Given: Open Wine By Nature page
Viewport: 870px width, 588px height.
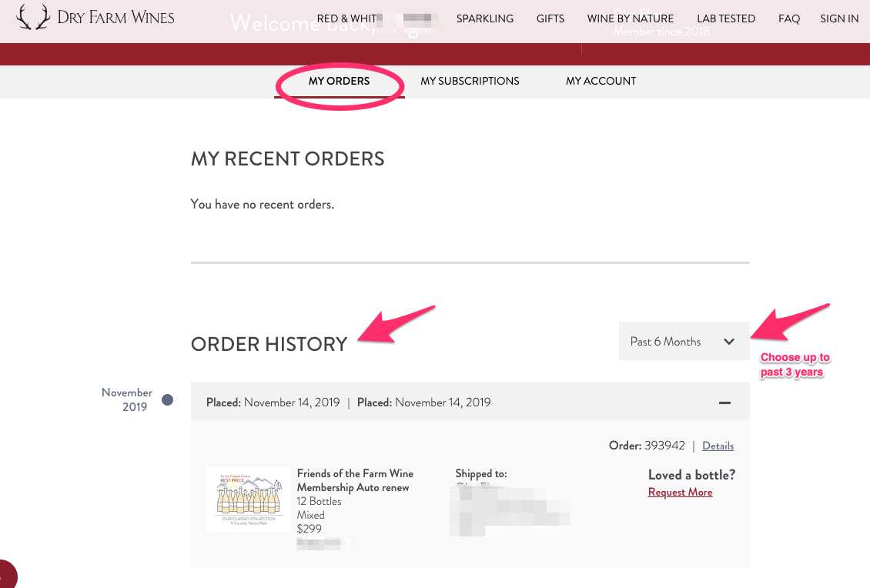Looking at the screenshot, I should pos(631,18).
